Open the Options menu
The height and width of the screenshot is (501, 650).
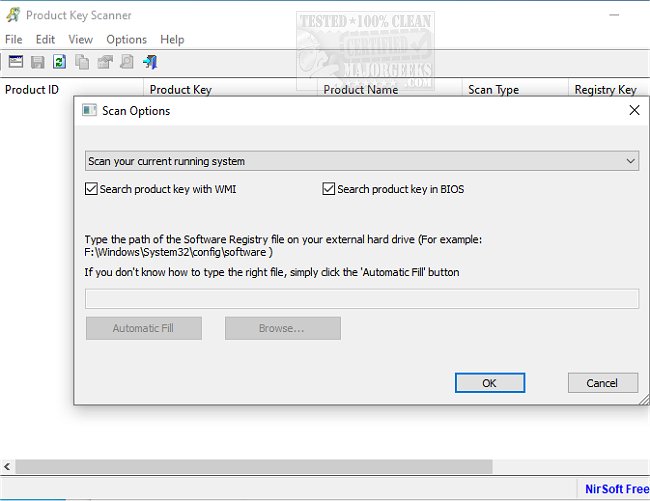pyautogui.click(x=126, y=39)
